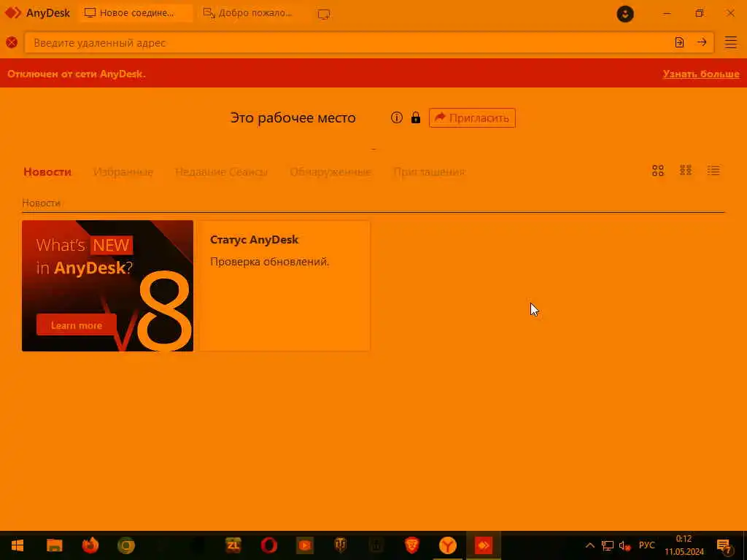Open the green circle browser on the taskbar
Screen dimensions: 747x560
(x=126, y=545)
